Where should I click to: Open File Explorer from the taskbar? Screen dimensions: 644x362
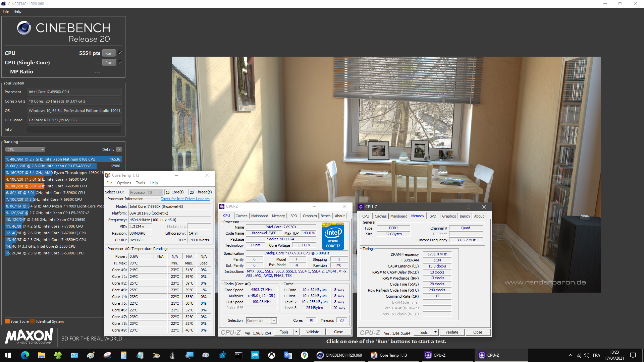point(41,355)
